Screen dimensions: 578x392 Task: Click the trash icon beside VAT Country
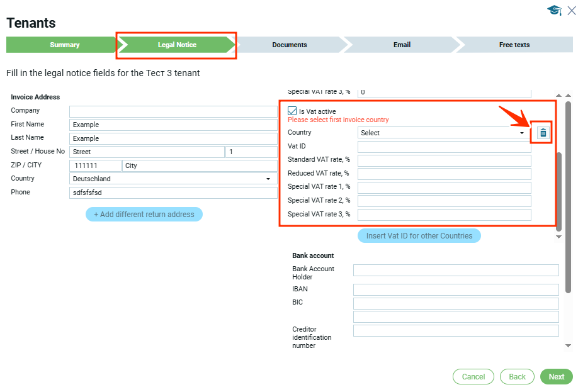543,133
